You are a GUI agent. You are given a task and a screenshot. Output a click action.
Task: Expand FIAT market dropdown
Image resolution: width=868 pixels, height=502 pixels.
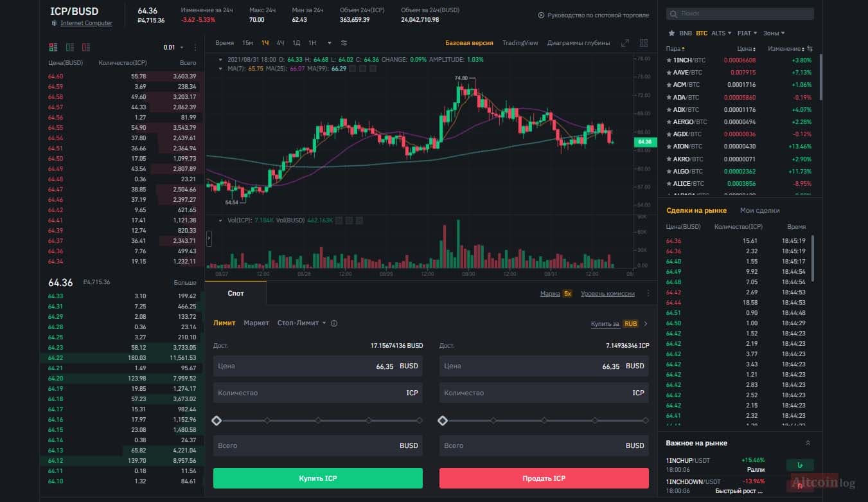(747, 33)
